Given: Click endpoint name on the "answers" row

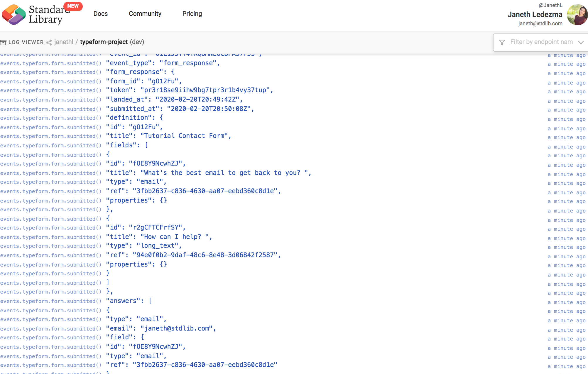Looking at the screenshot, I should tap(51, 301).
